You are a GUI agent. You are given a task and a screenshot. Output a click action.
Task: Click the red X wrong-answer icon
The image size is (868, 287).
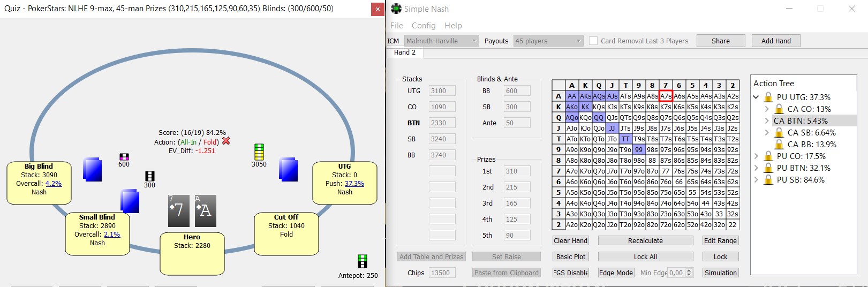(226, 141)
